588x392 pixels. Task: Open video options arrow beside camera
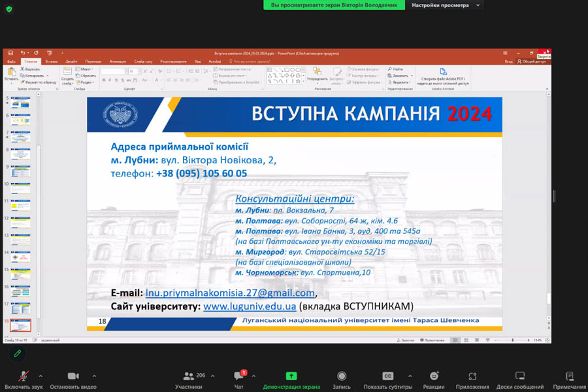click(x=94, y=376)
